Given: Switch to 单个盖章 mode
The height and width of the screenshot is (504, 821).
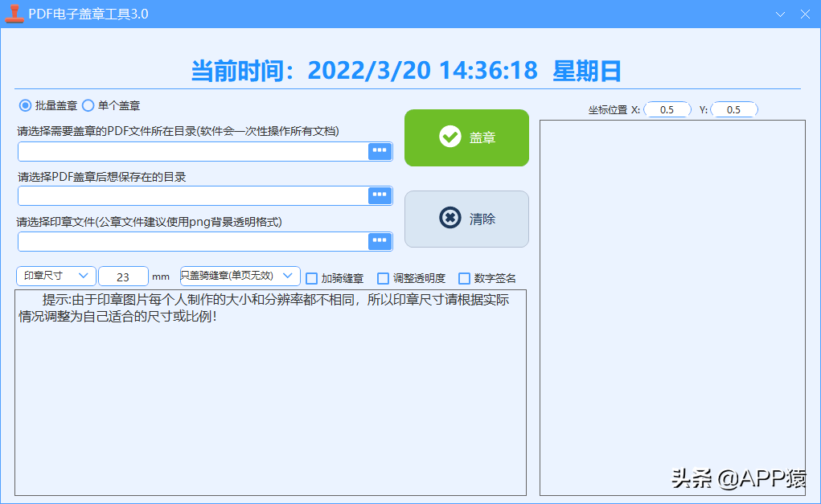Looking at the screenshot, I should coord(88,105).
